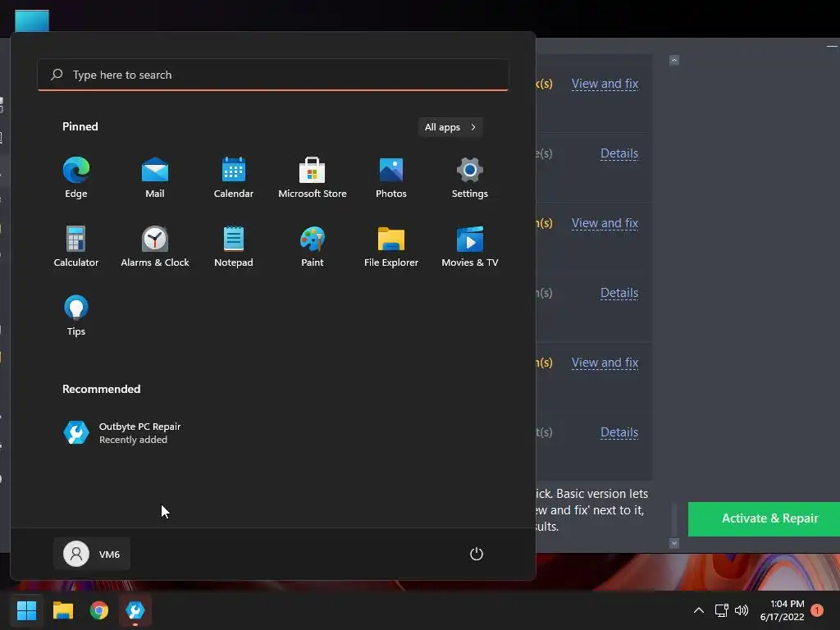Image resolution: width=840 pixels, height=630 pixels.
Task: Launch Movies & TV
Action: click(x=470, y=246)
